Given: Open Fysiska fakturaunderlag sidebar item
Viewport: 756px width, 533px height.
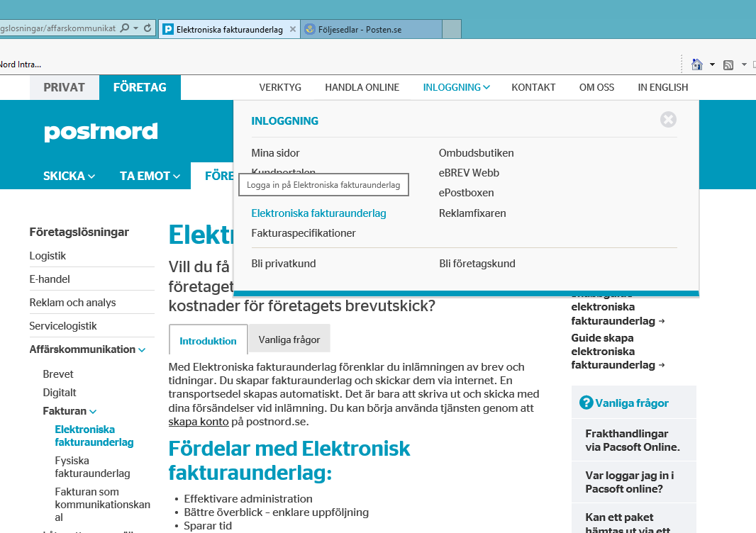Looking at the screenshot, I should pos(93,467).
